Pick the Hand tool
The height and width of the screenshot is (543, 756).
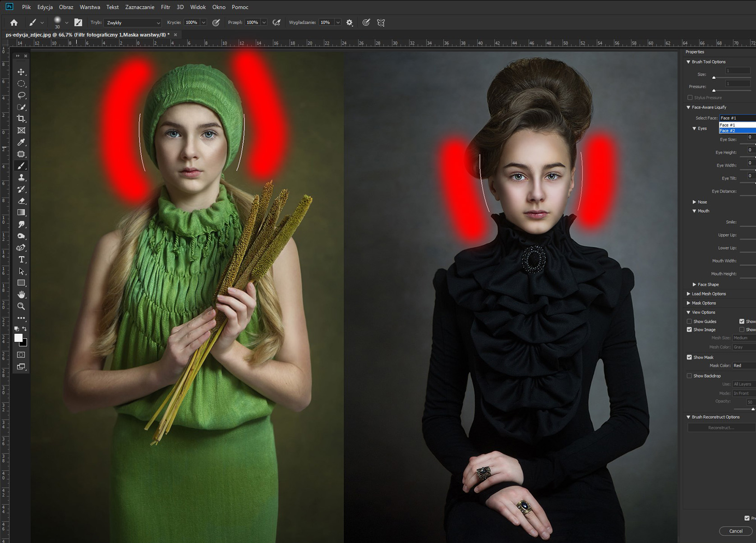tap(21, 295)
